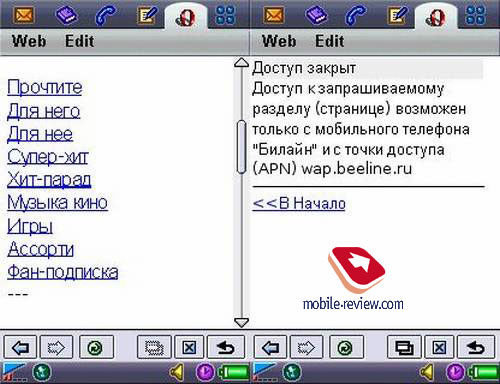Go back in right browser toolbar
500x384 pixels.
click(270, 347)
